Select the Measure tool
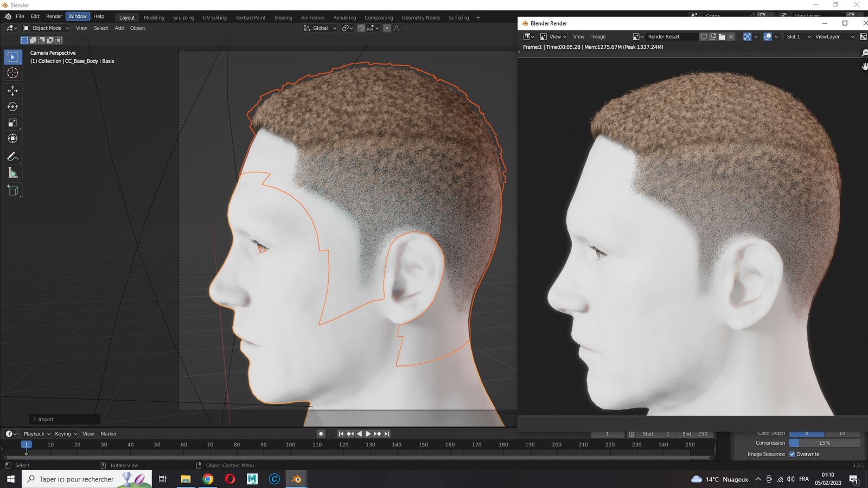Viewport: 868px width, 488px height. [x=13, y=173]
